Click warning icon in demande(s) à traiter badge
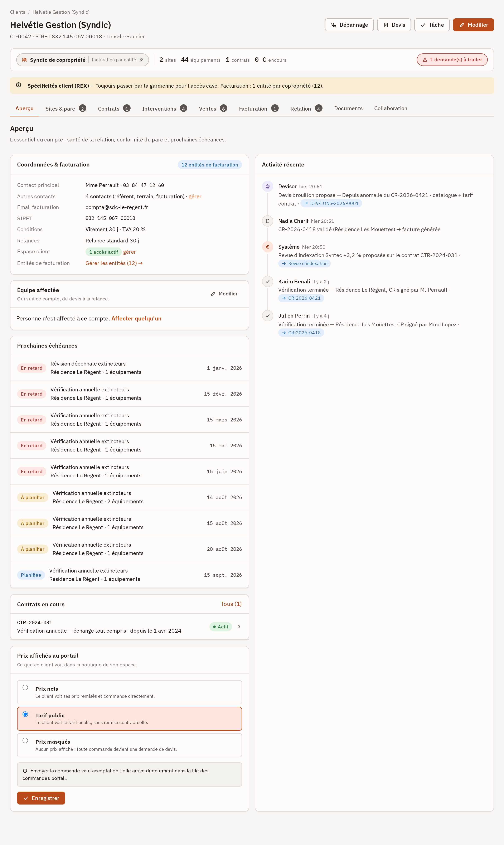504x845 pixels. tap(425, 60)
